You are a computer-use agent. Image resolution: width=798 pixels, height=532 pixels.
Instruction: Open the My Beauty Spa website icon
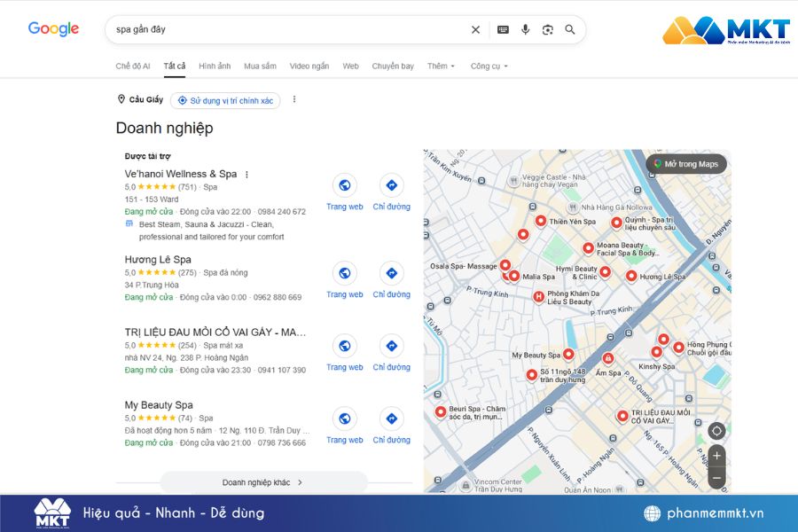(x=345, y=419)
